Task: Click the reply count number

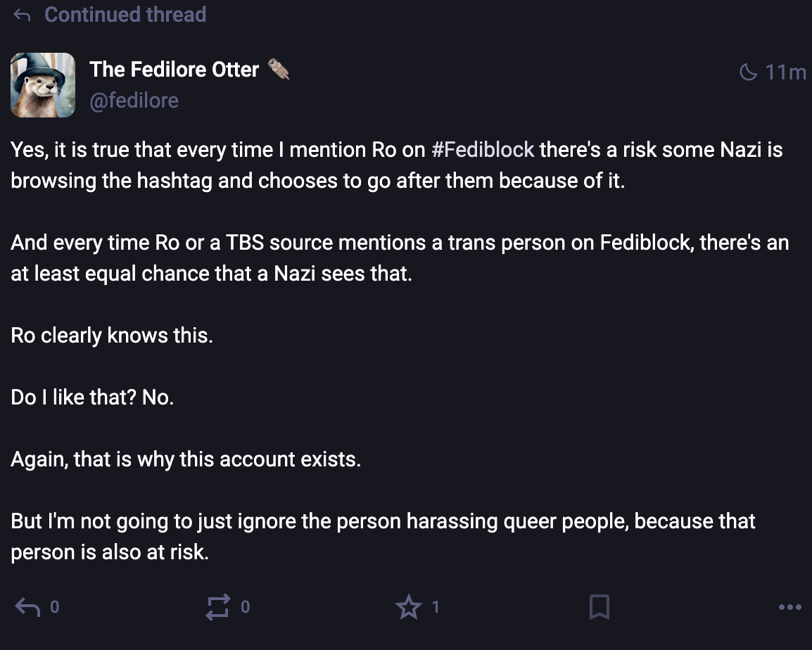Action: pyautogui.click(x=55, y=606)
